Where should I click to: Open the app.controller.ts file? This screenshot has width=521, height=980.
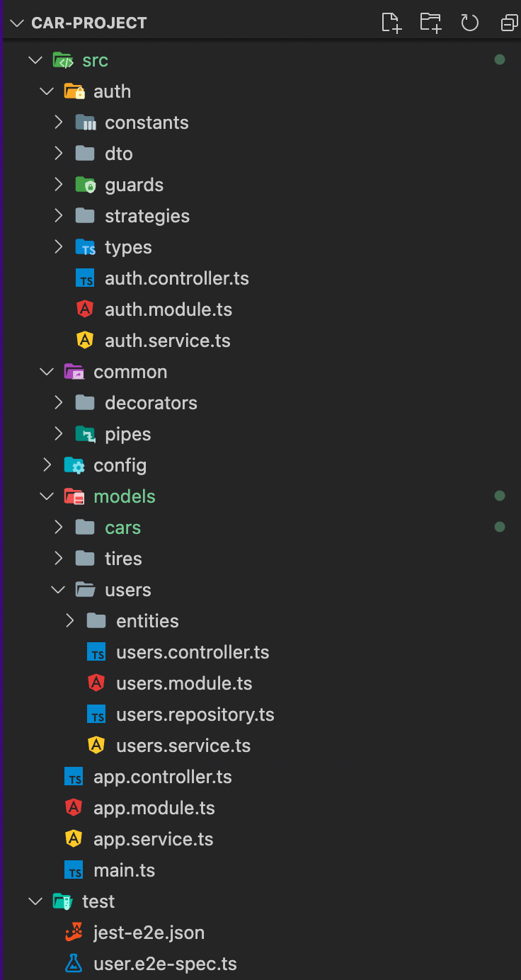pos(163,777)
